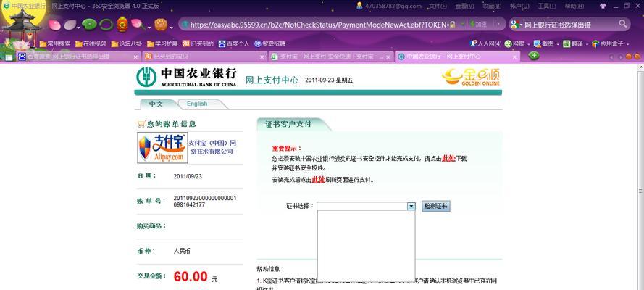
Task: Close the 已买到的宝贝 tab
Action: coord(262,57)
